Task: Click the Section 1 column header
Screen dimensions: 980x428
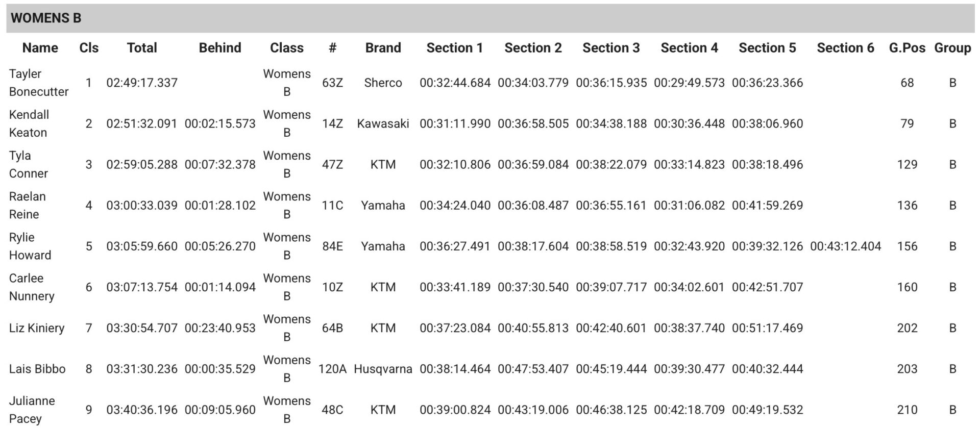Action: [454, 48]
